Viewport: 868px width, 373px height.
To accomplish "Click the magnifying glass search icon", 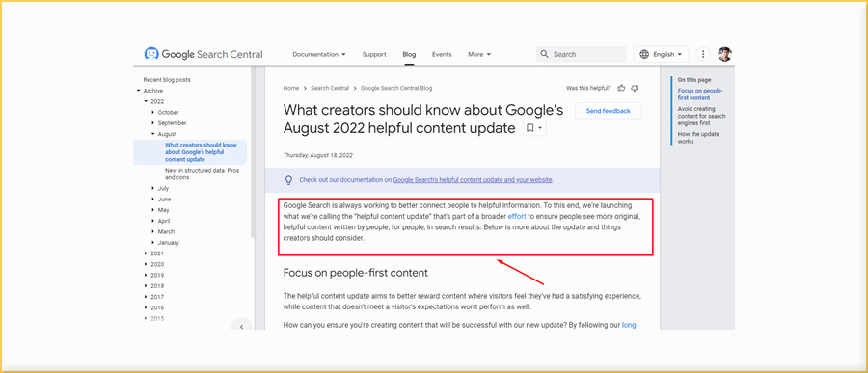I will [x=545, y=54].
